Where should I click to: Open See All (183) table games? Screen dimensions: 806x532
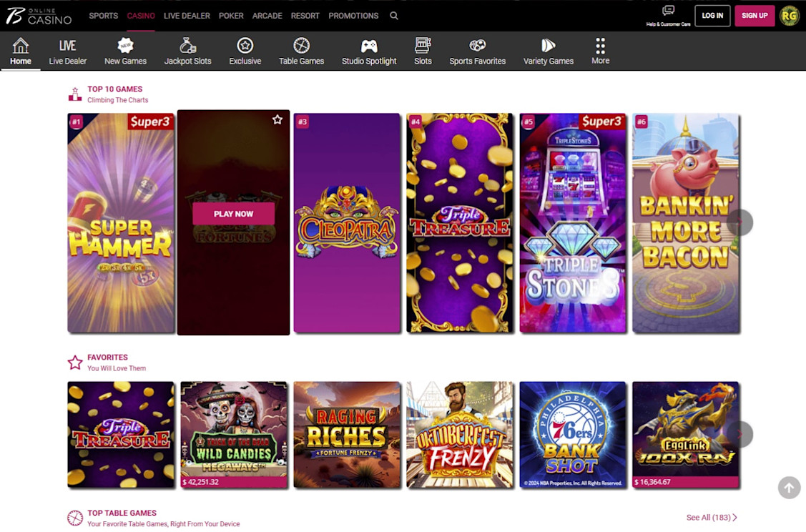[x=712, y=518]
